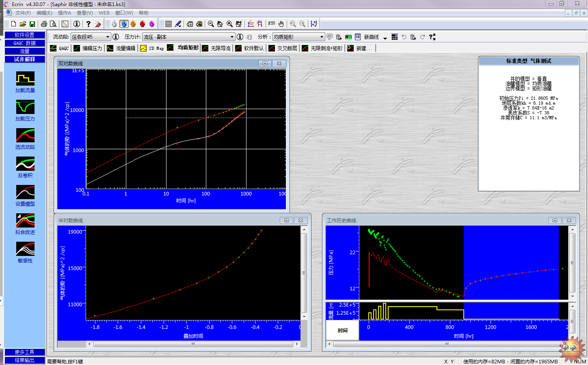
Task: Click the 更多工具 sidebar button
Action: (25, 352)
